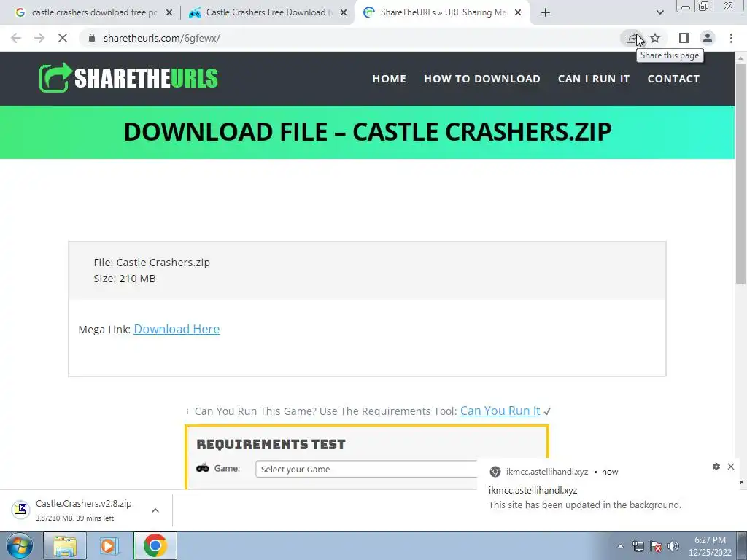
Task: Click the REQUIREMENTS TEST heading
Action: (271, 444)
